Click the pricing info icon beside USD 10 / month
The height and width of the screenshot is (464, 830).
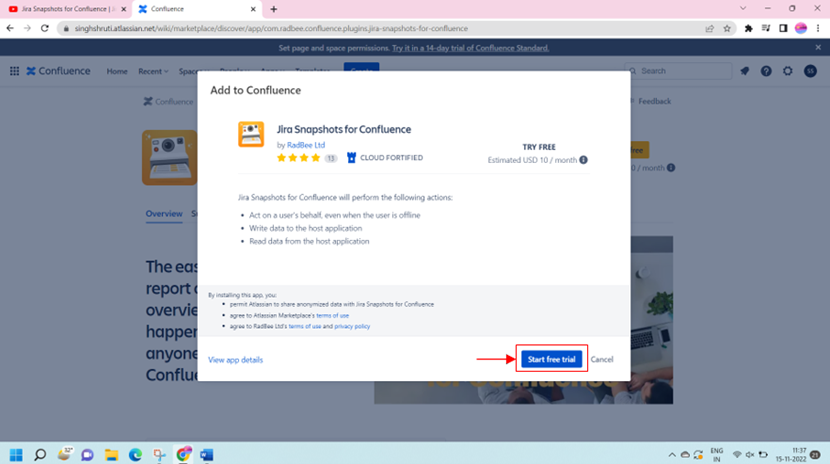[583, 160]
